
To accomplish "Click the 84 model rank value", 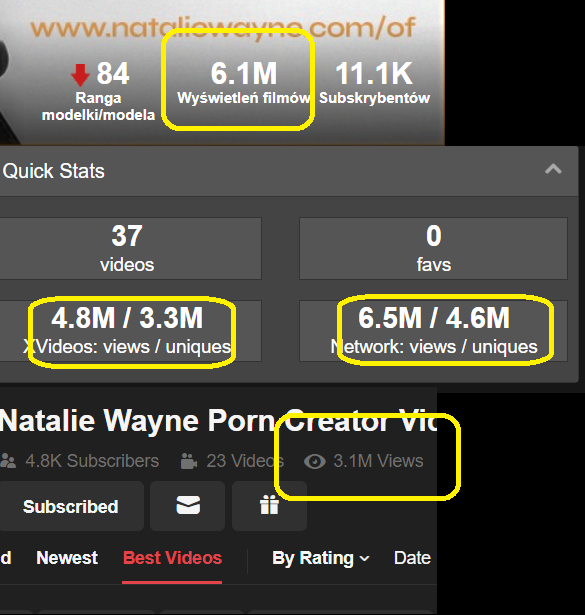I will coord(113,74).
